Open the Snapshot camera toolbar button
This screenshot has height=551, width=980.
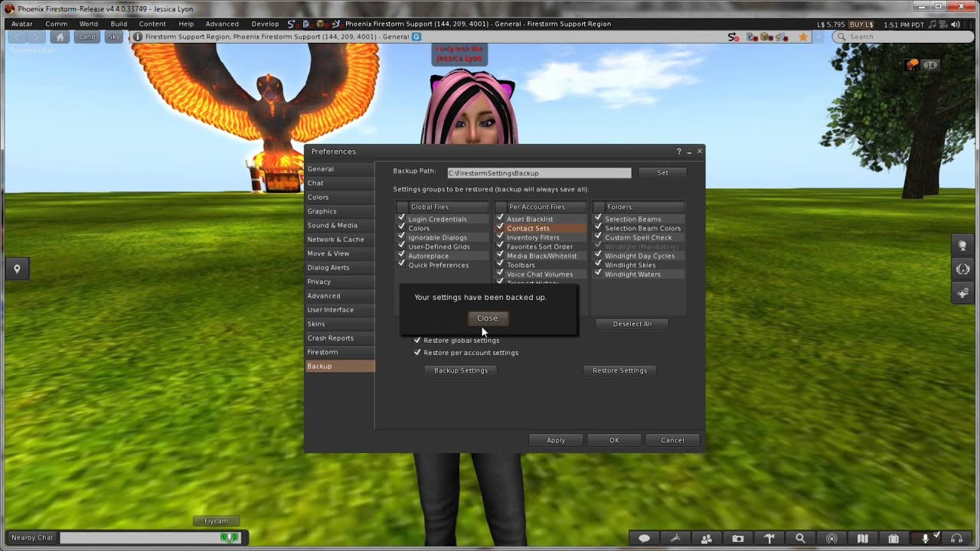click(738, 539)
